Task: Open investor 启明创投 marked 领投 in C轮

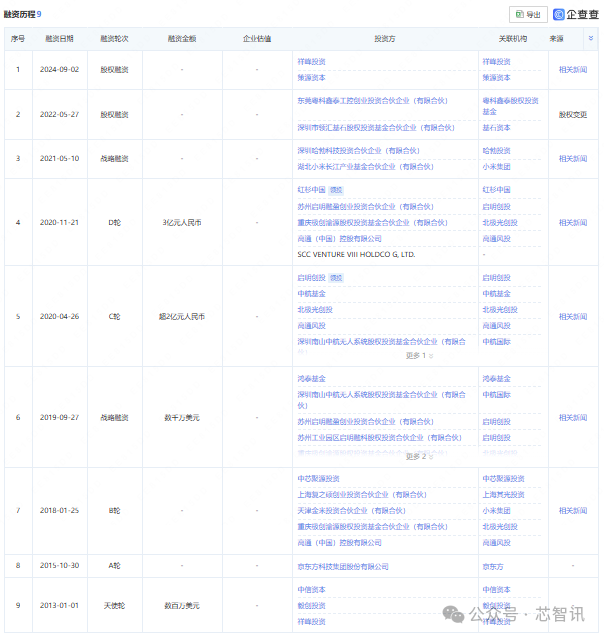Action: (x=311, y=277)
